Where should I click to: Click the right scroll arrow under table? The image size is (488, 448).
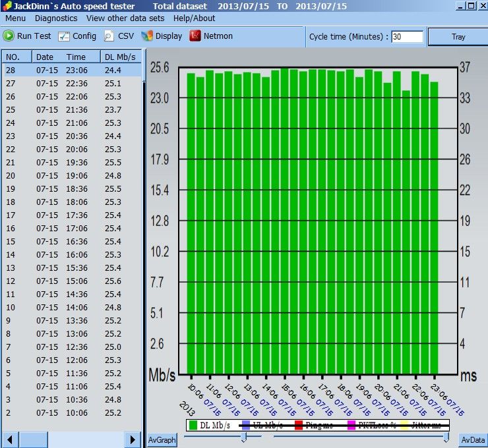pyautogui.click(x=133, y=439)
